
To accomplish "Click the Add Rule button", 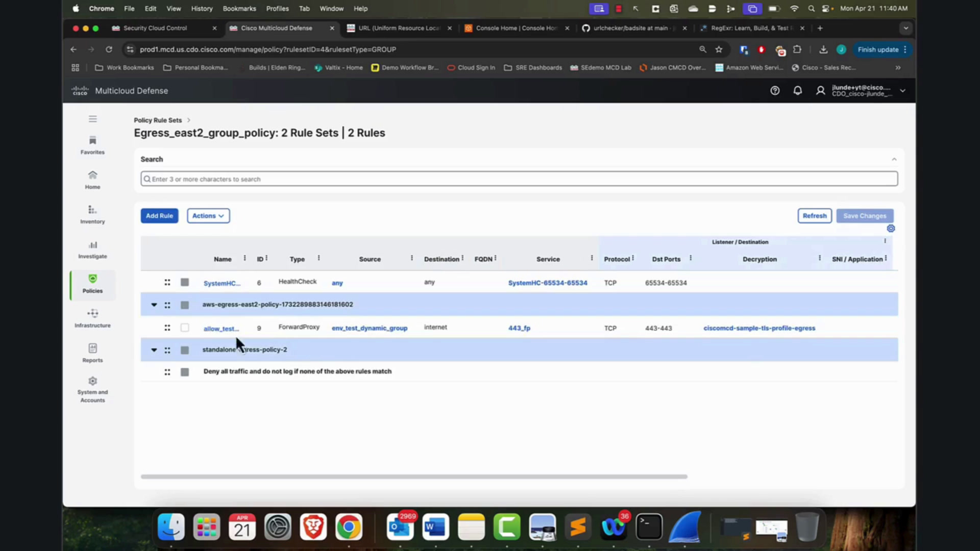I will 159,216.
